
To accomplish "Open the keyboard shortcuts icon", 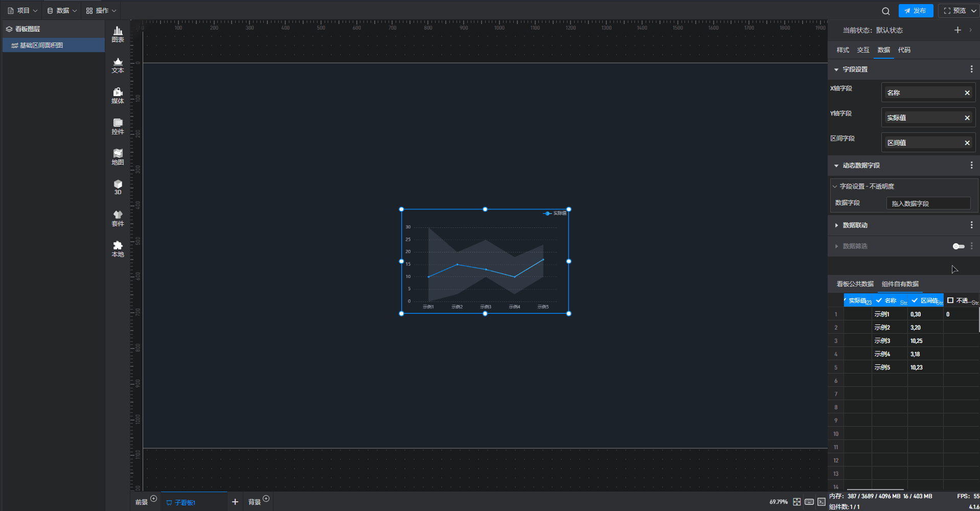I will coord(809,502).
